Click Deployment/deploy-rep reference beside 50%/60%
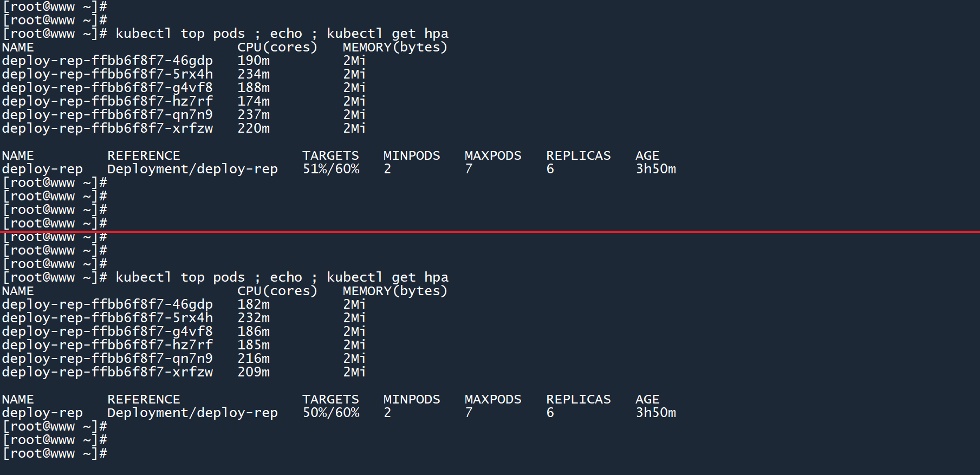Viewport: 980px width, 475px height. [x=192, y=413]
